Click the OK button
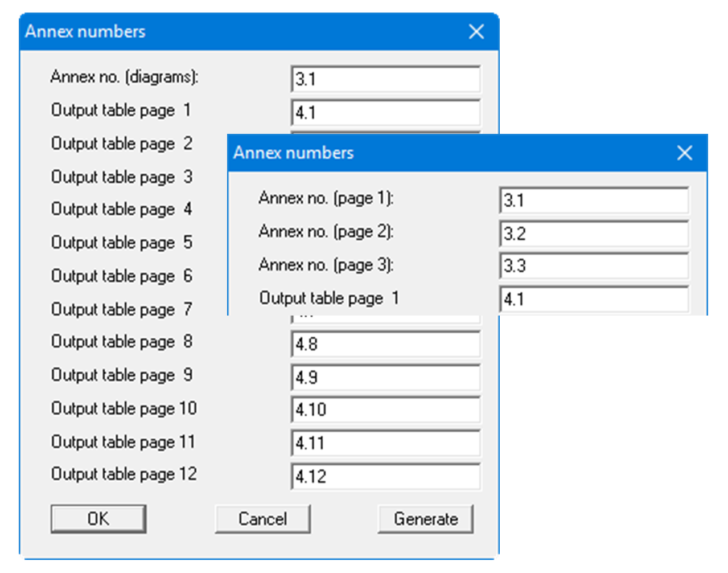 [x=98, y=518]
